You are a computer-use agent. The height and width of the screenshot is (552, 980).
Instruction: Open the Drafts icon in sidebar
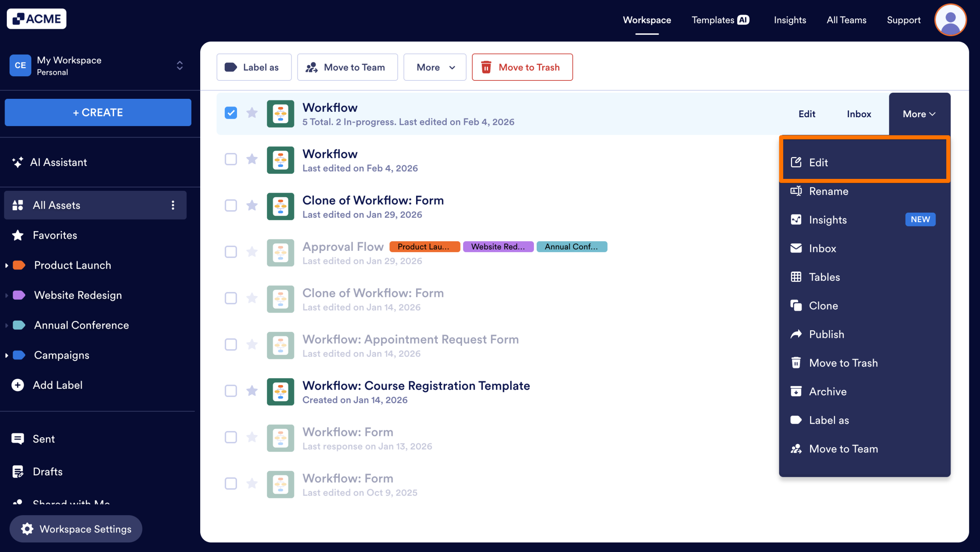(x=18, y=471)
